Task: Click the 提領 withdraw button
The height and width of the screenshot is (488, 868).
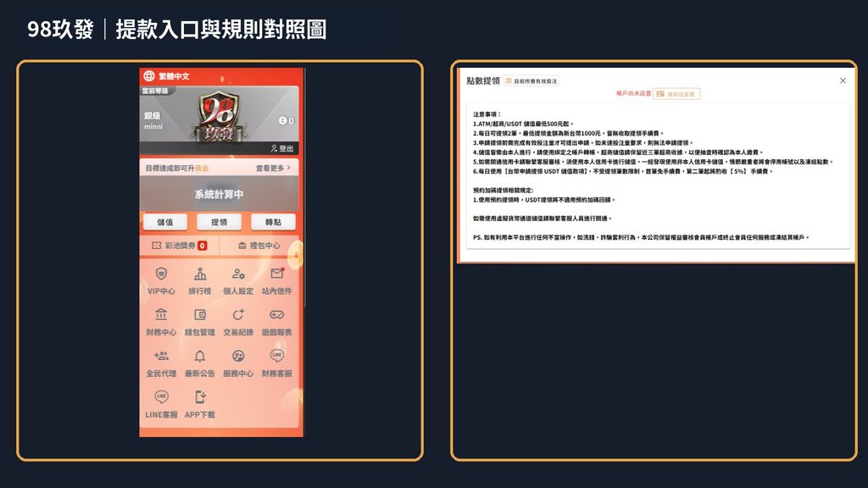Action: point(219,222)
